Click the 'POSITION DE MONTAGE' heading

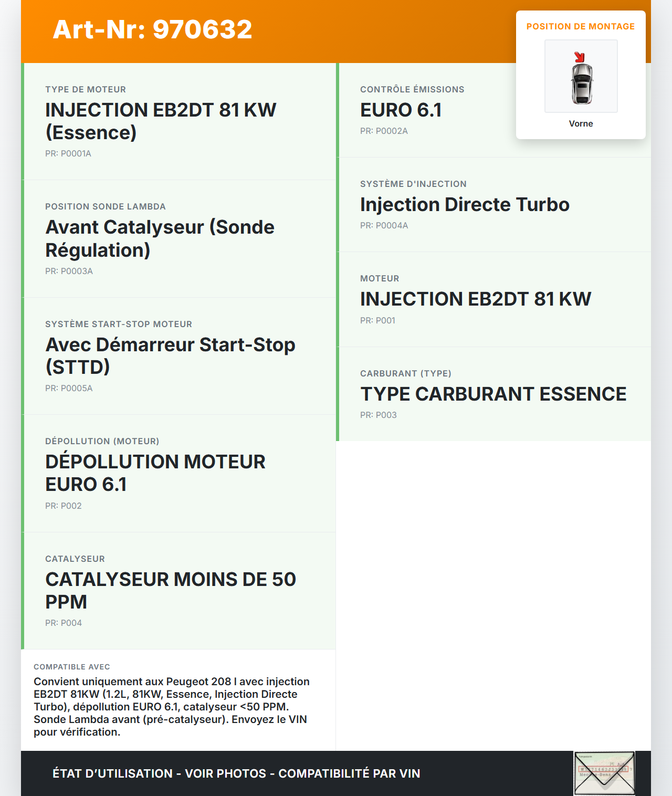click(580, 26)
